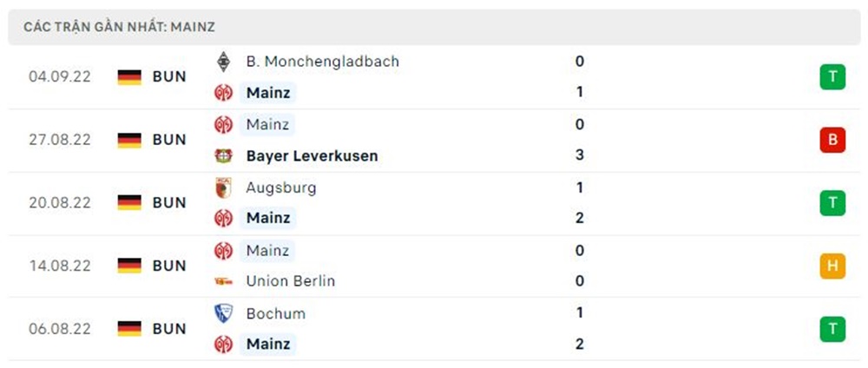Click the Bochum club crest icon
Screen dimensions: 868x368
(223, 313)
